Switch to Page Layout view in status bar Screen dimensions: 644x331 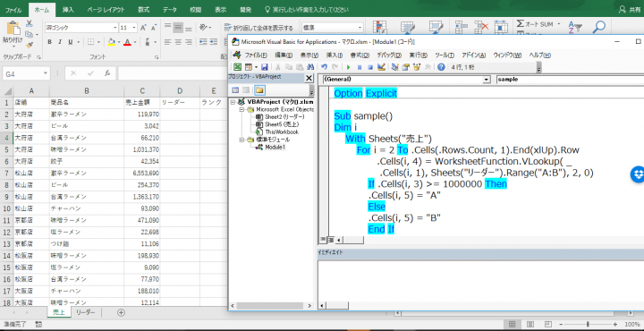tap(530, 324)
